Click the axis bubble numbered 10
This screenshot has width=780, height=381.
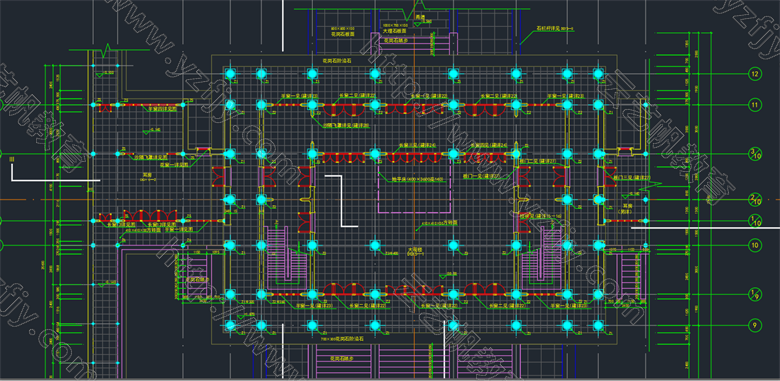pyautogui.click(x=755, y=245)
